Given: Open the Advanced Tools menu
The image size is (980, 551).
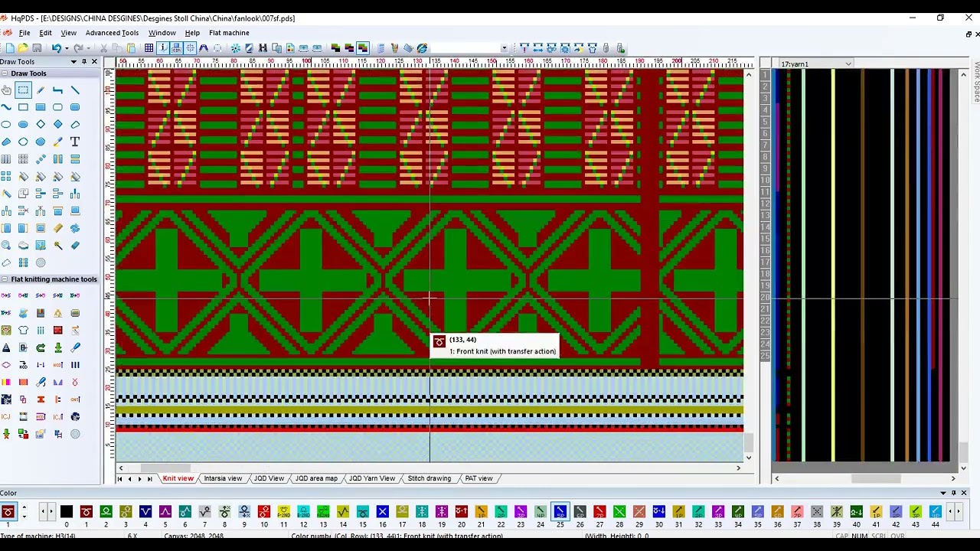Looking at the screenshot, I should tap(112, 33).
